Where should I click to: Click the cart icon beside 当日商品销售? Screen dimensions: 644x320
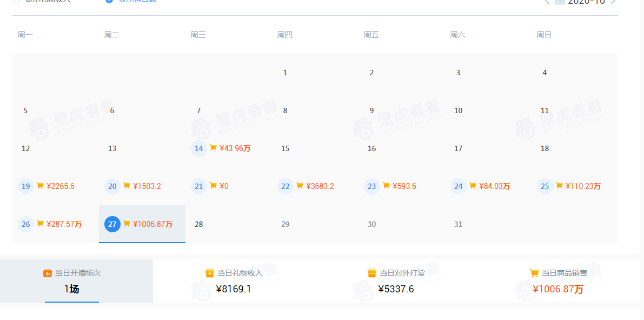pyautogui.click(x=534, y=273)
